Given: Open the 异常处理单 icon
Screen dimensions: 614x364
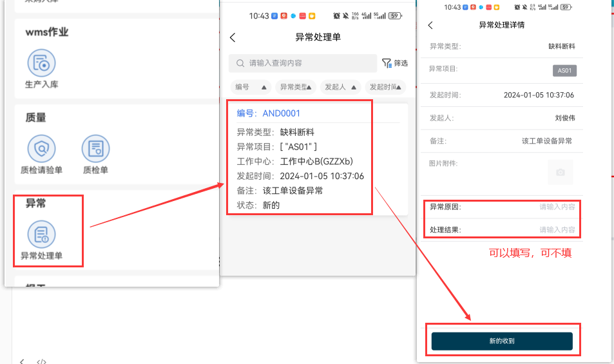Looking at the screenshot, I should point(41,235).
